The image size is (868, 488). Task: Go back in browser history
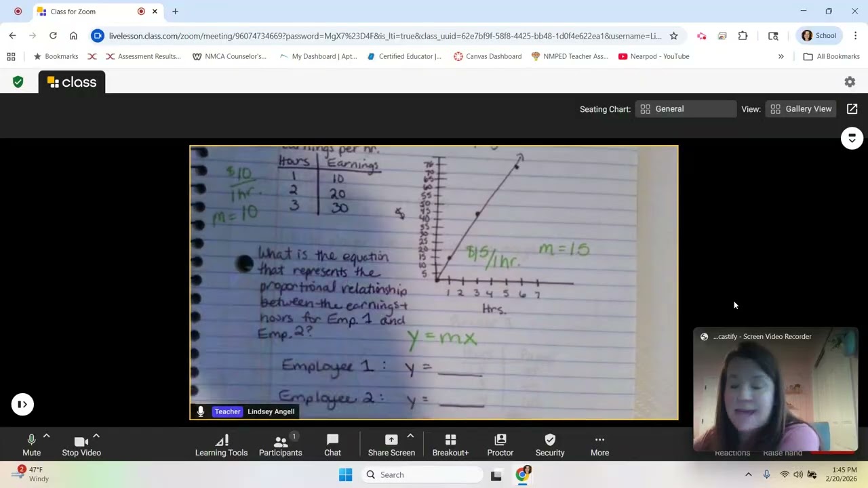coord(12,36)
